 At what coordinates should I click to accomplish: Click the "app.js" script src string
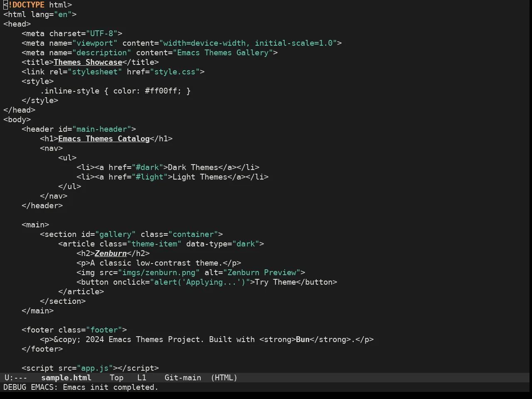click(x=95, y=368)
